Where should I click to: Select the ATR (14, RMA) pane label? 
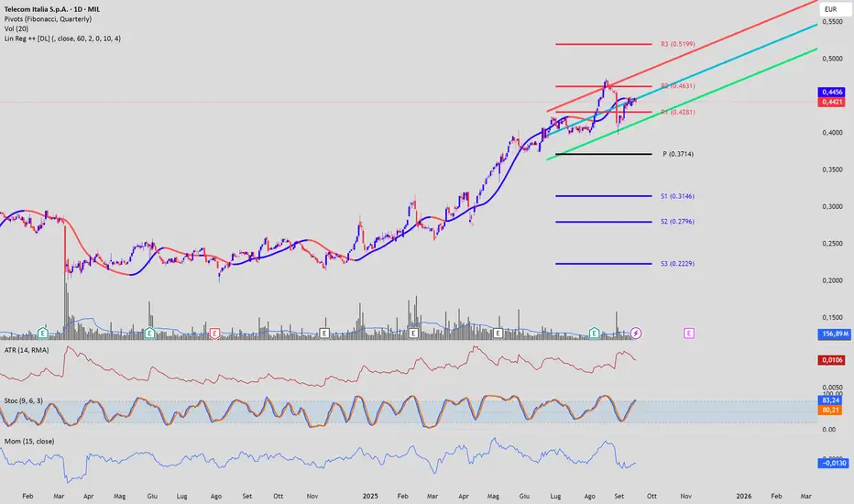(27, 350)
